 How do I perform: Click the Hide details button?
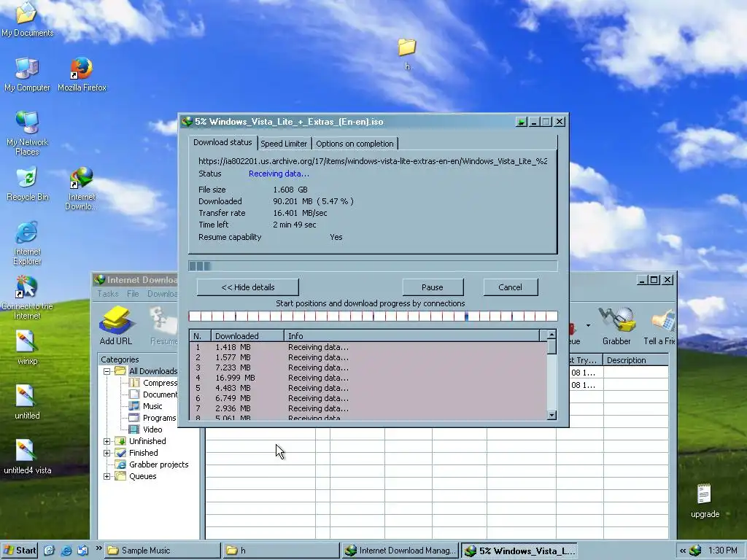(248, 287)
